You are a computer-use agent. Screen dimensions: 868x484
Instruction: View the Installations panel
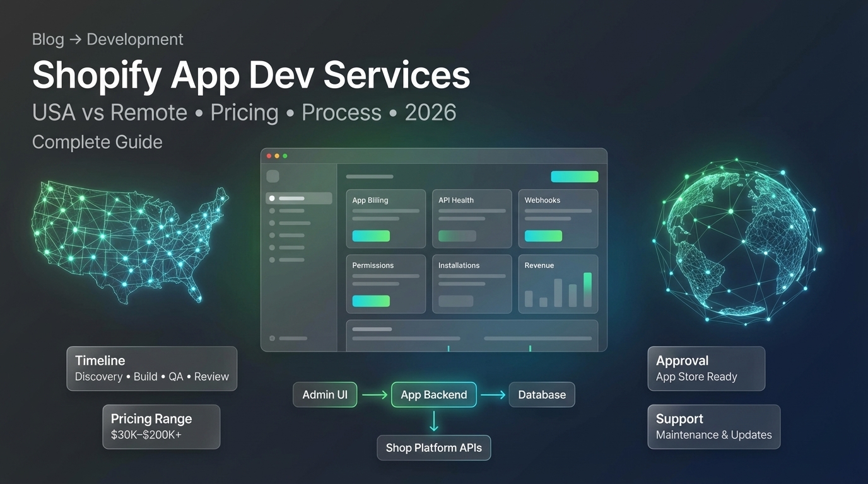[x=471, y=284]
